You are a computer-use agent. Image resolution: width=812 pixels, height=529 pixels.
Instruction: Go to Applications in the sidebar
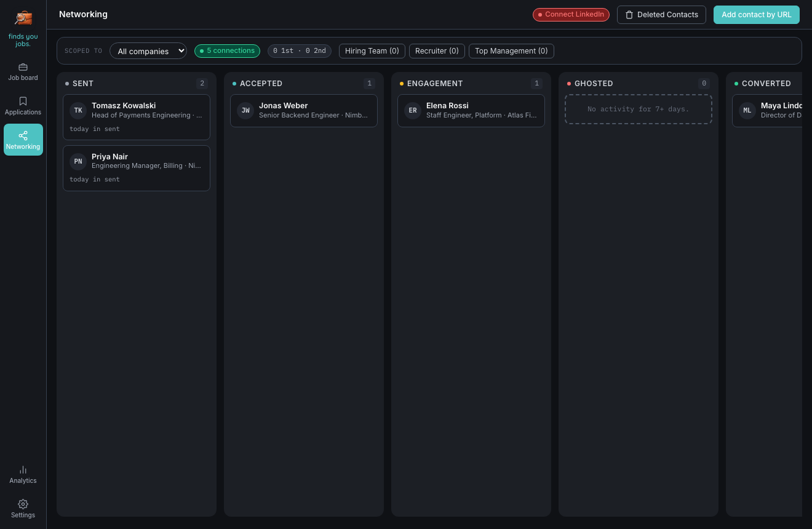(x=23, y=106)
